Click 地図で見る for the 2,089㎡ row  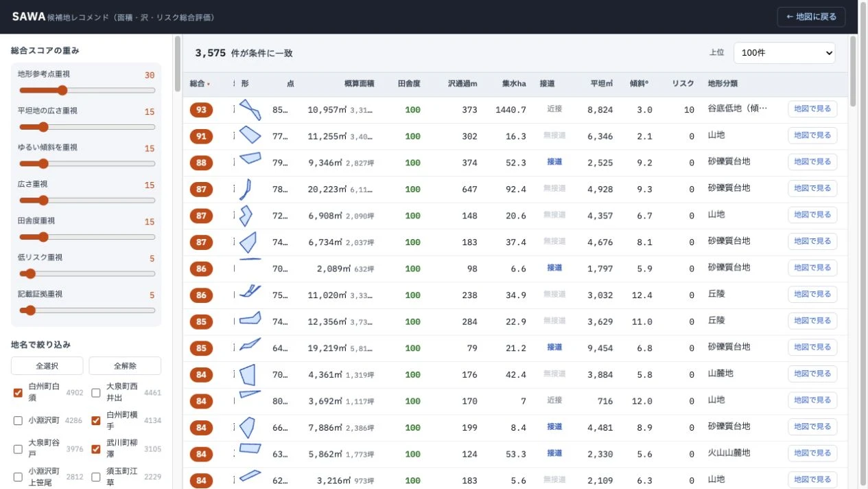point(812,268)
